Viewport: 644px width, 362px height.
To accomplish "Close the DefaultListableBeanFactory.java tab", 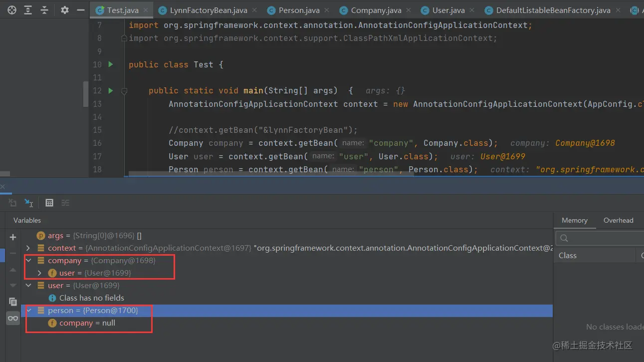I will click(617, 10).
